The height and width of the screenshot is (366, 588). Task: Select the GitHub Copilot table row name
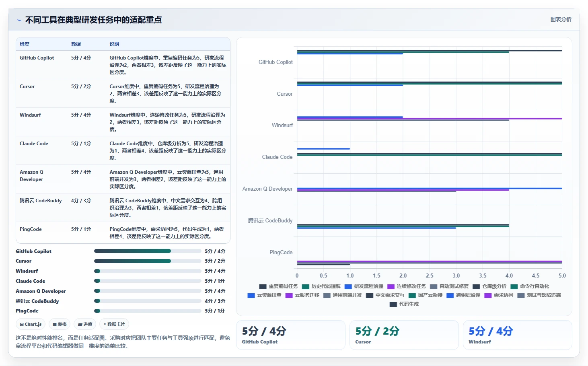tap(37, 58)
